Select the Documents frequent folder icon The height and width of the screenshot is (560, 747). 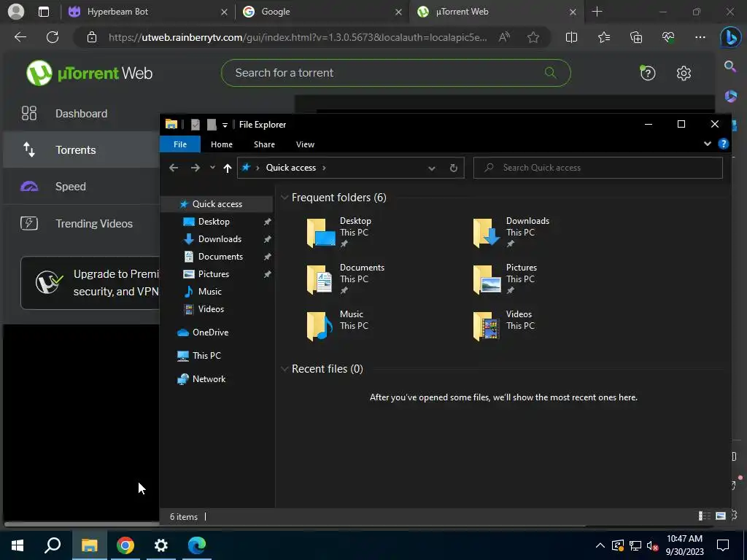320,279
